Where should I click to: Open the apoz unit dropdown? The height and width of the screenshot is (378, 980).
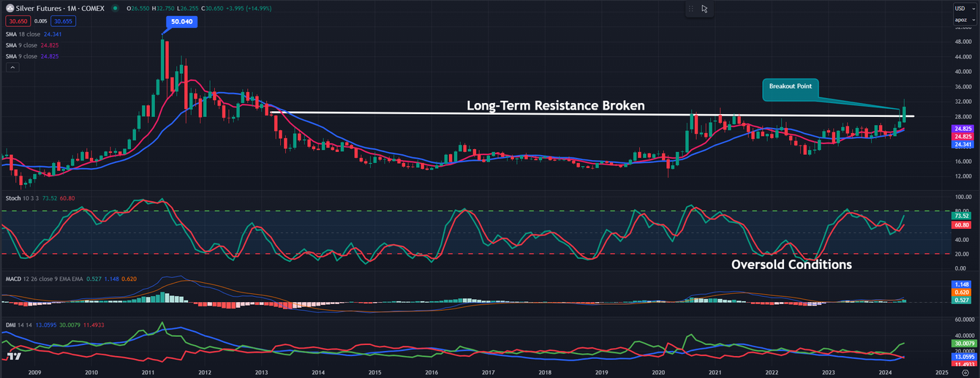tap(960, 20)
